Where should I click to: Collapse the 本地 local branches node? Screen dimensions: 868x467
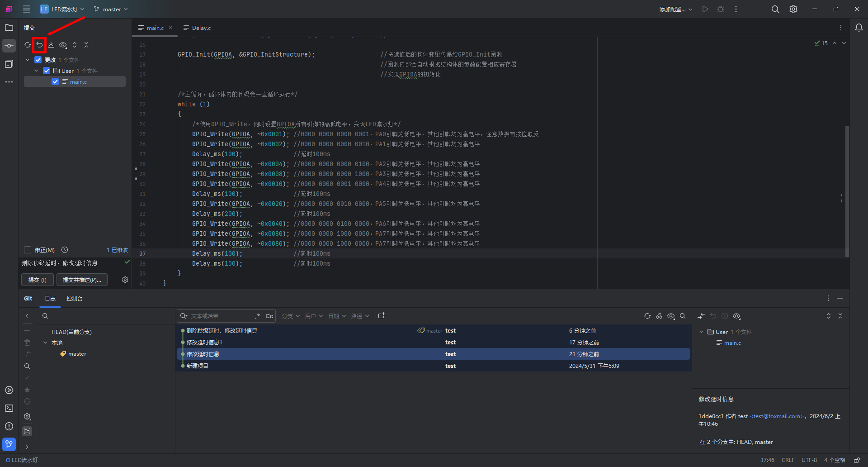tap(45, 343)
